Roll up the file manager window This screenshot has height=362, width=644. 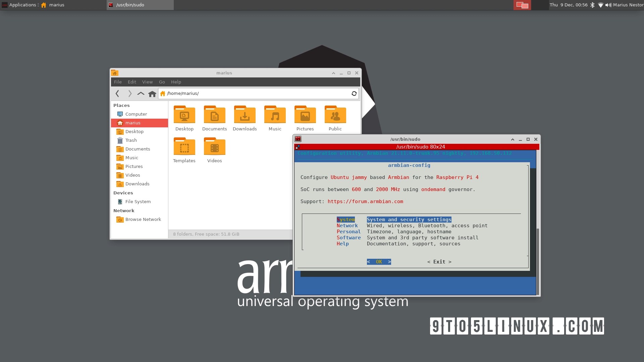coord(333,73)
